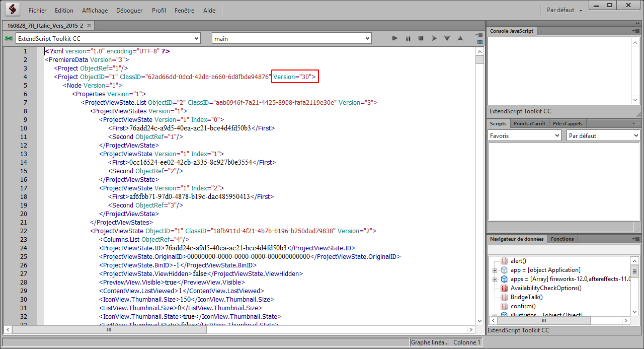Stop the running script

[421, 38]
